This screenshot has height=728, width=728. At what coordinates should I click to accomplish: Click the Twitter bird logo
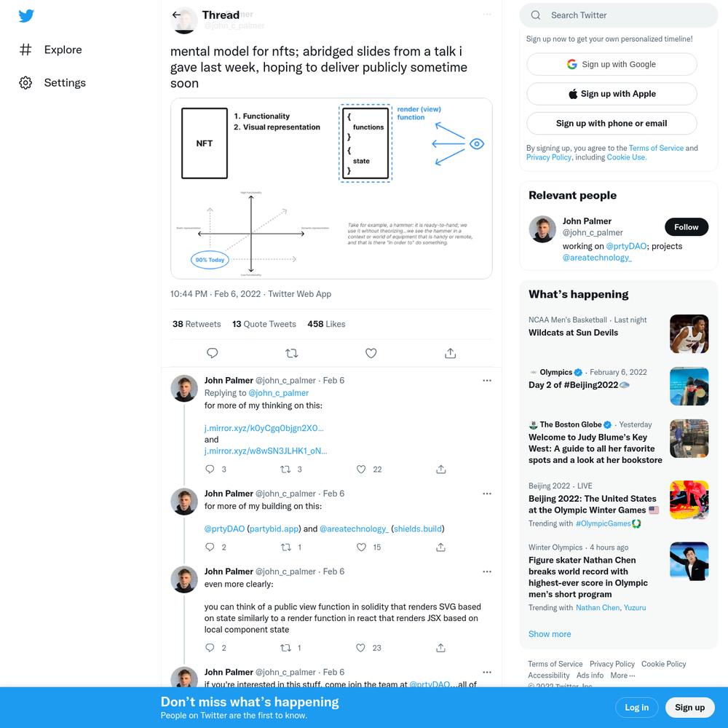coord(26,16)
